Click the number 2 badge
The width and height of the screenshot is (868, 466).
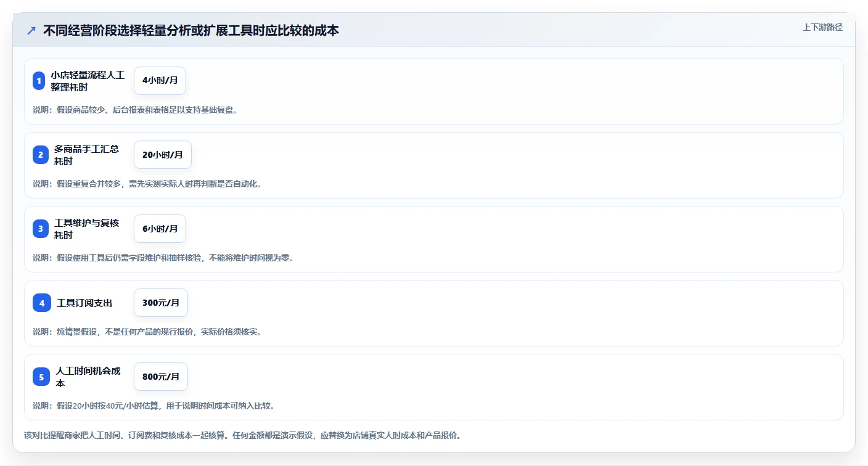[x=41, y=155]
